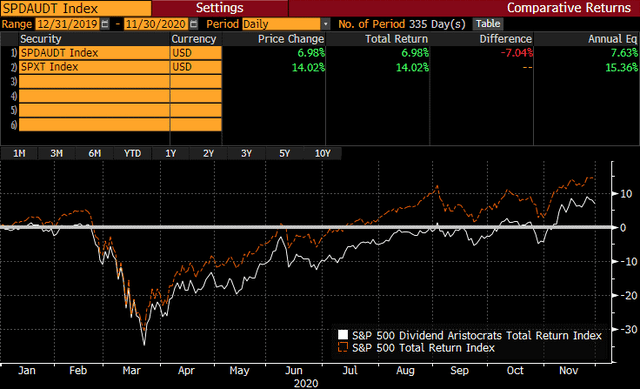Screen dimensions: 640x389
Task: Click the 6.98% Price Change value
Action: (x=311, y=53)
